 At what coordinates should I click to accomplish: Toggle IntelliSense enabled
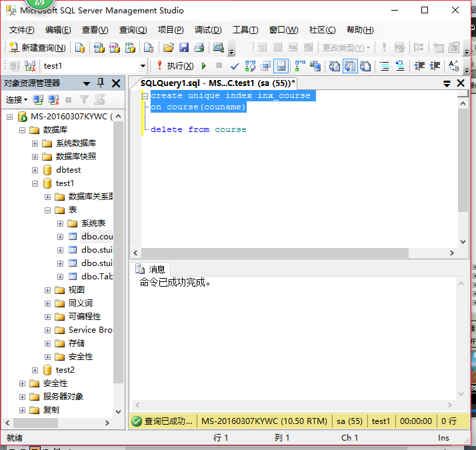point(281,65)
